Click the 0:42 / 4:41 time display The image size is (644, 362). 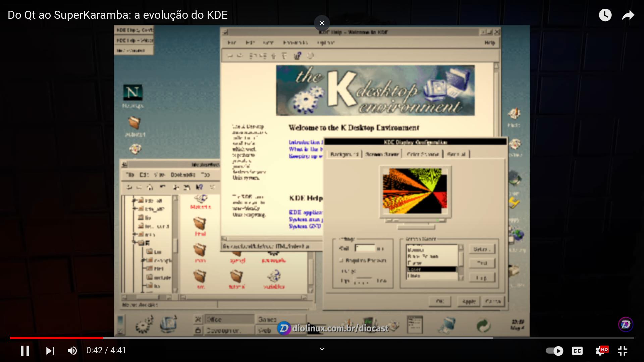pos(106,351)
